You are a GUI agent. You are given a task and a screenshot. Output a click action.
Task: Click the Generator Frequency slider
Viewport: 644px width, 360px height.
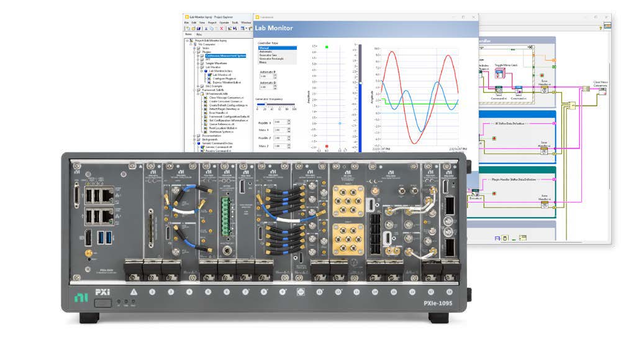tap(276, 104)
